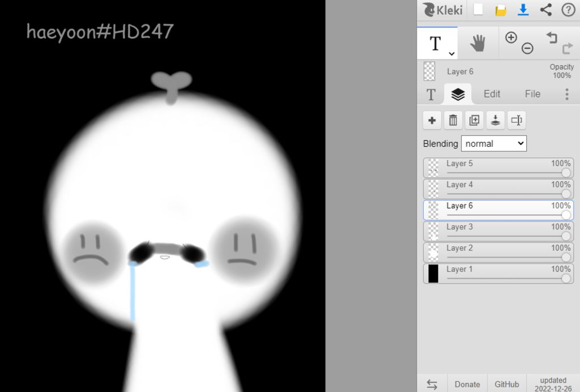The height and width of the screenshot is (392, 580).
Task: Open the three-dot more options menu
Action: click(567, 94)
